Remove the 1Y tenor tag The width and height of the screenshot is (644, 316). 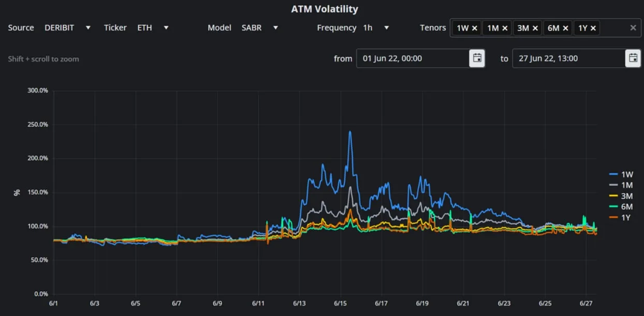tap(593, 28)
